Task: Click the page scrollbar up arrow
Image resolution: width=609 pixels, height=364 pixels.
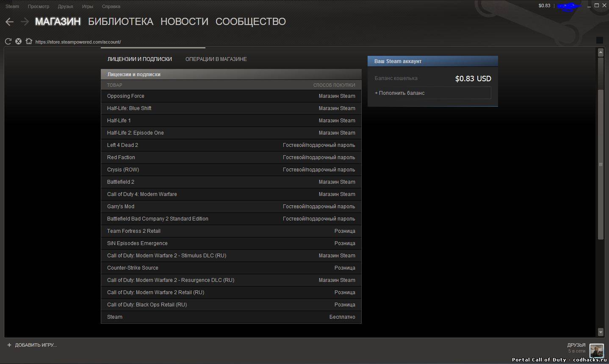Action: pyautogui.click(x=601, y=52)
